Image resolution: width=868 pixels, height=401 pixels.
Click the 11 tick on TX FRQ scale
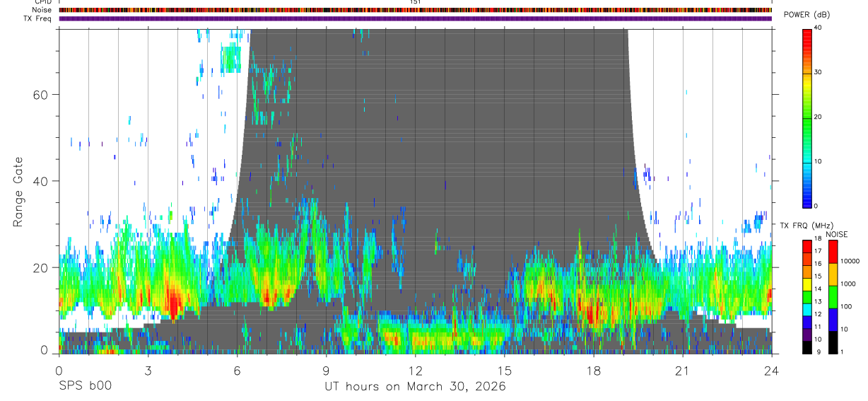[818, 327]
